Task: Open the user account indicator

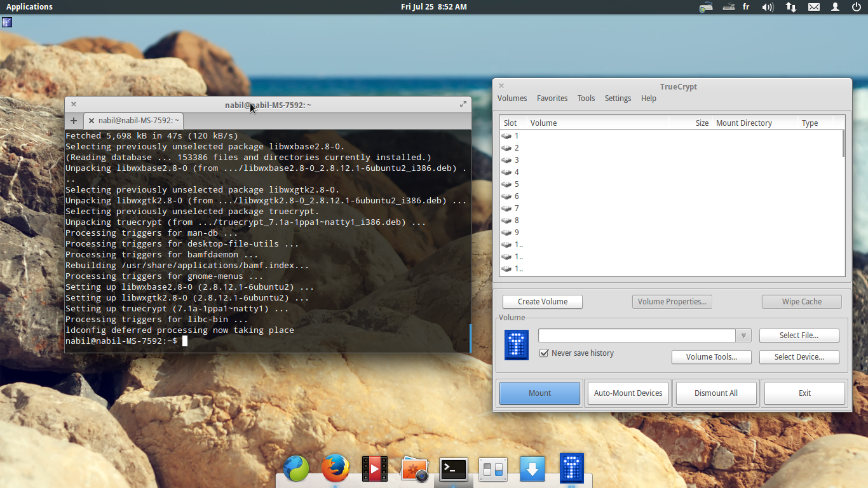Action: pos(836,7)
